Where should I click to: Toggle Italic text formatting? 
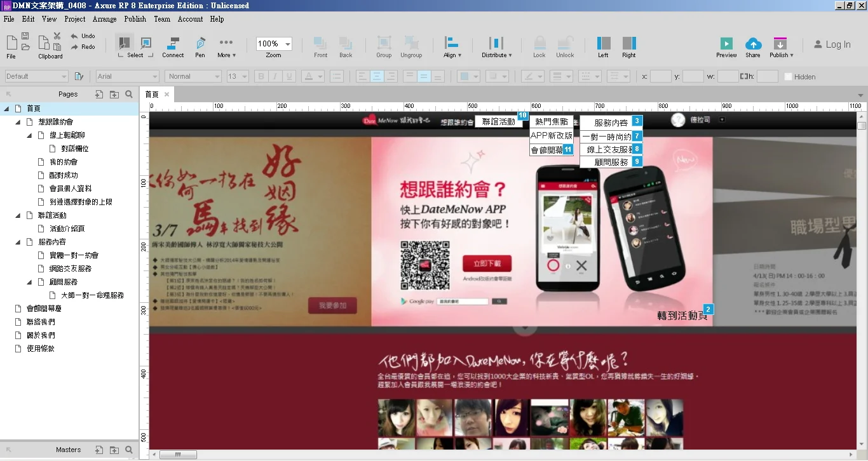(x=275, y=76)
